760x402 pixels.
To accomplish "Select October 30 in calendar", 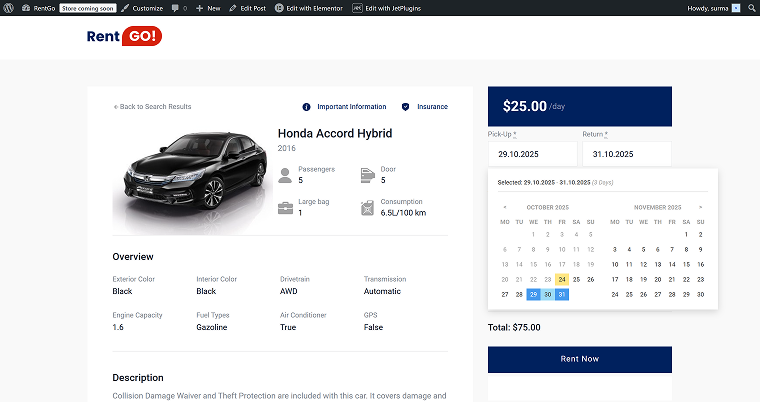I will (x=548, y=294).
